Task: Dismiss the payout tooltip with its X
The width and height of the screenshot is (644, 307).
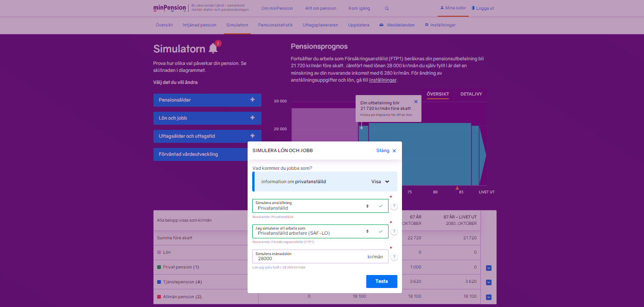Action: [415, 102]
